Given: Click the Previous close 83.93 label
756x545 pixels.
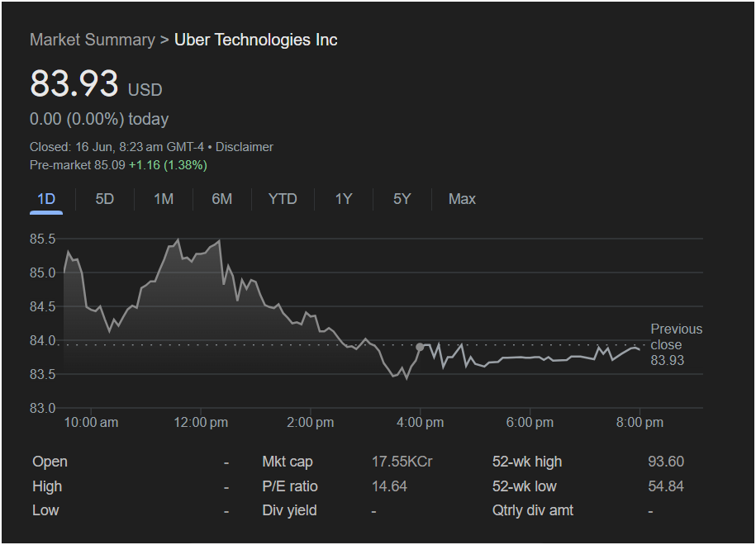Looking at the screenshot, I should point(677,344).
